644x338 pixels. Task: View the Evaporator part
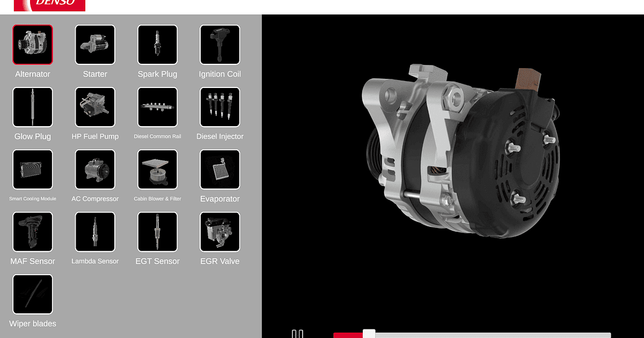click(219, 170)
